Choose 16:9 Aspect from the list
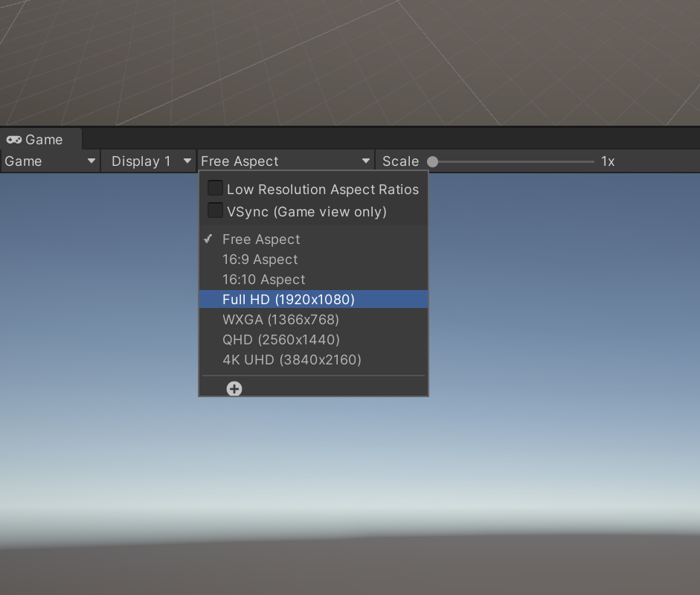 pyautogui.click(x=260, y=260)
